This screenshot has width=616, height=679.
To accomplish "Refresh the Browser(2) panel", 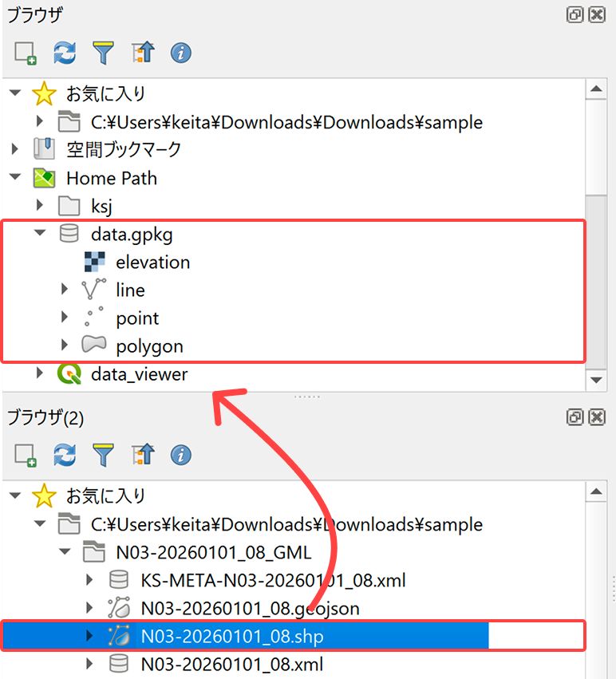I will (65, 455).
